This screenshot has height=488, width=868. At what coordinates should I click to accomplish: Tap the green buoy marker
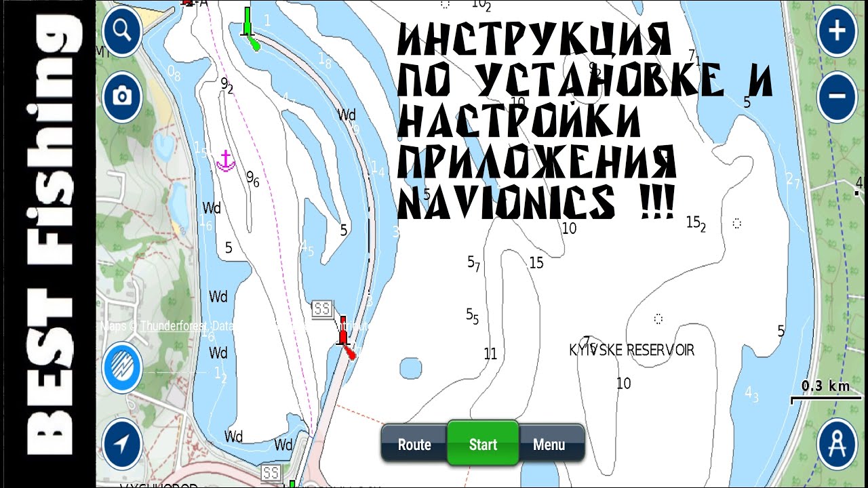(250, 28)
